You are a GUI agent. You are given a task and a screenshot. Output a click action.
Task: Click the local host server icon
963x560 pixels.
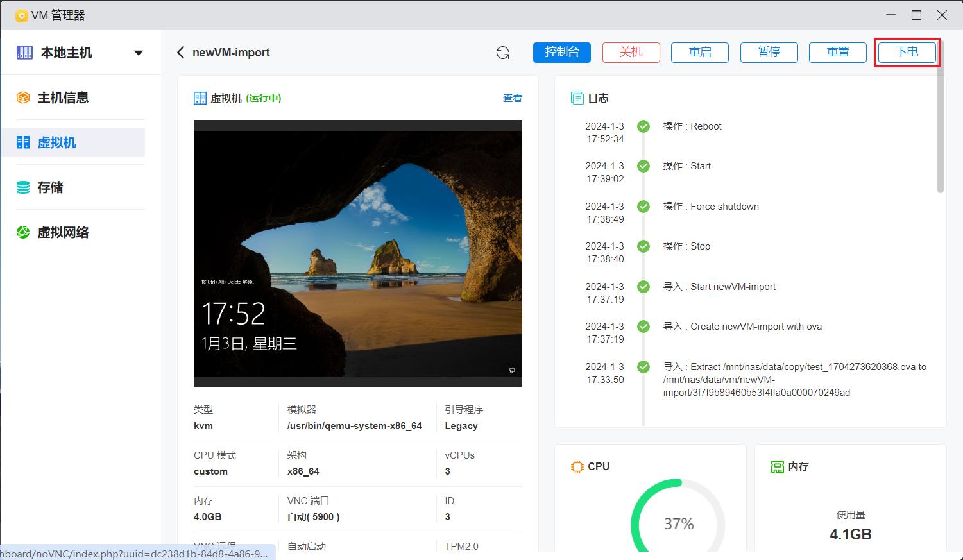(24, 53)
